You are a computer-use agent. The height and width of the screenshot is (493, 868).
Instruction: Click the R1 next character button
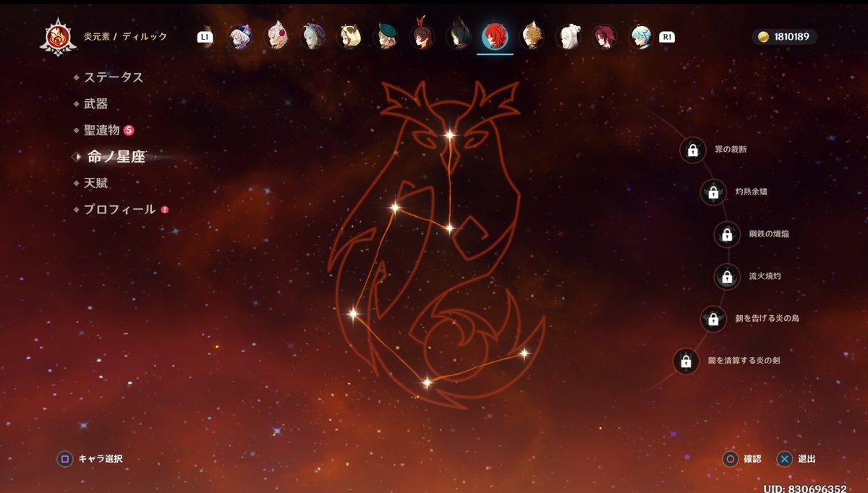click(x=666, y=36)
